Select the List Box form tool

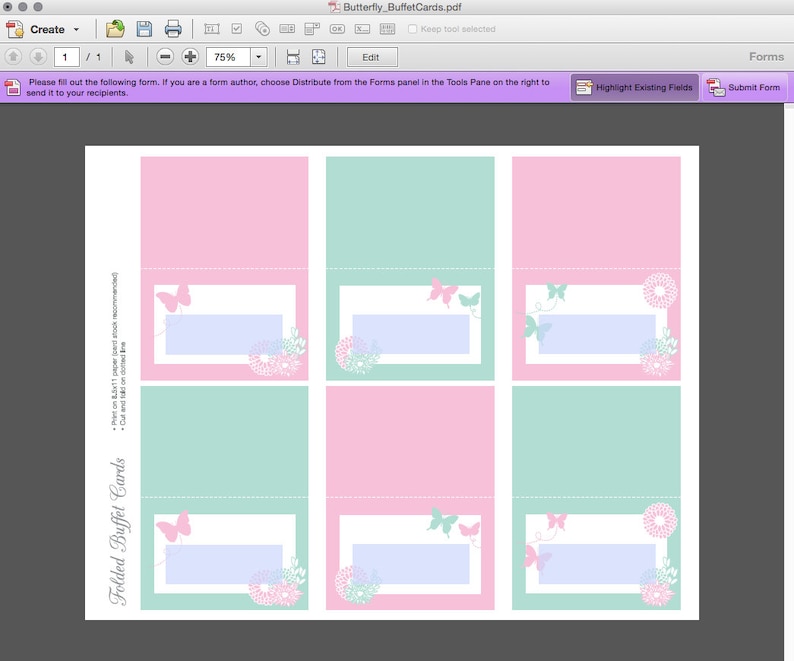[287, 29]
